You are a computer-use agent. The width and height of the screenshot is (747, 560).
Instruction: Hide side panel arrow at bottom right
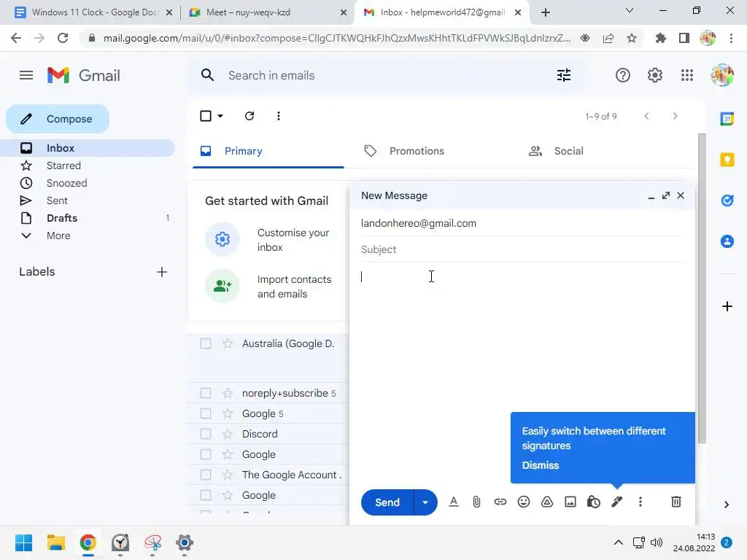[727, 505]
